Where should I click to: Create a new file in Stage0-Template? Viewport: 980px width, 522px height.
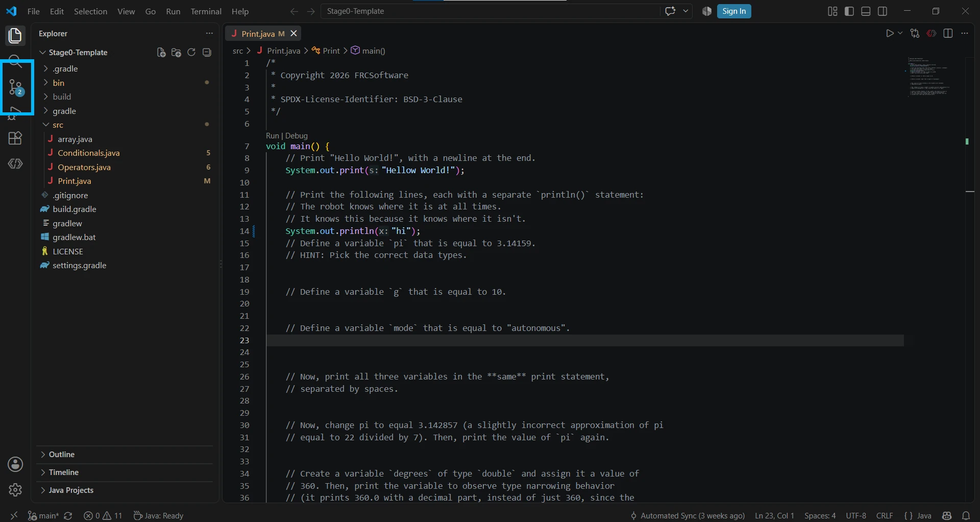click(161, 53)
